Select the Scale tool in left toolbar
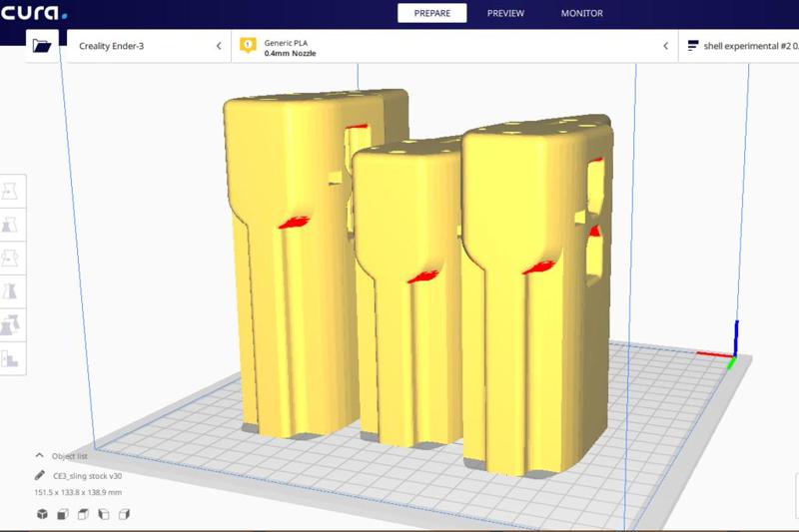Viewport: 799px width, 532px height. (10, 225)
